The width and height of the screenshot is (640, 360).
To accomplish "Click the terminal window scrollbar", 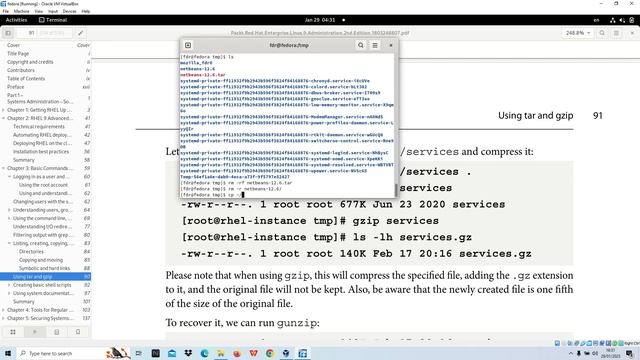I will point(395,190).
